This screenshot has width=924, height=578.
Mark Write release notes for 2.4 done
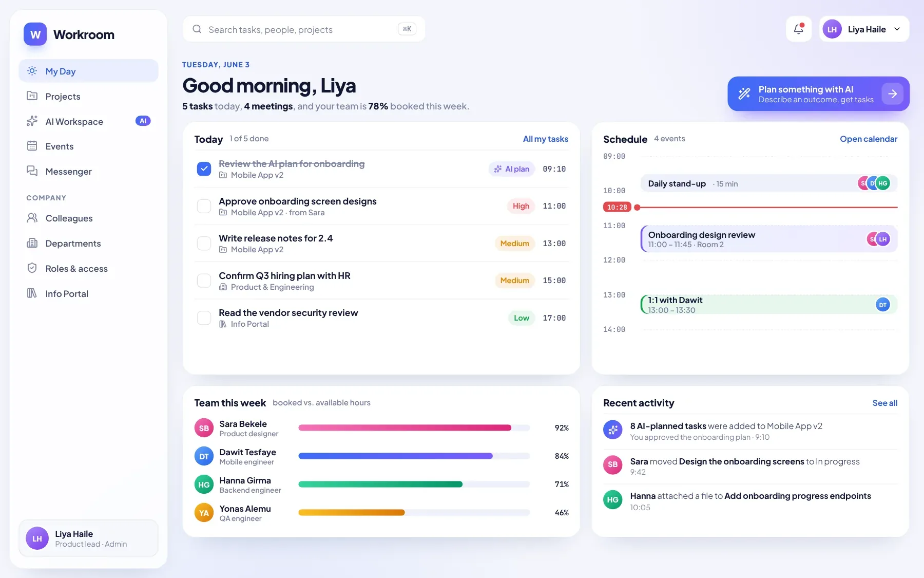click(x=204, y=243)
